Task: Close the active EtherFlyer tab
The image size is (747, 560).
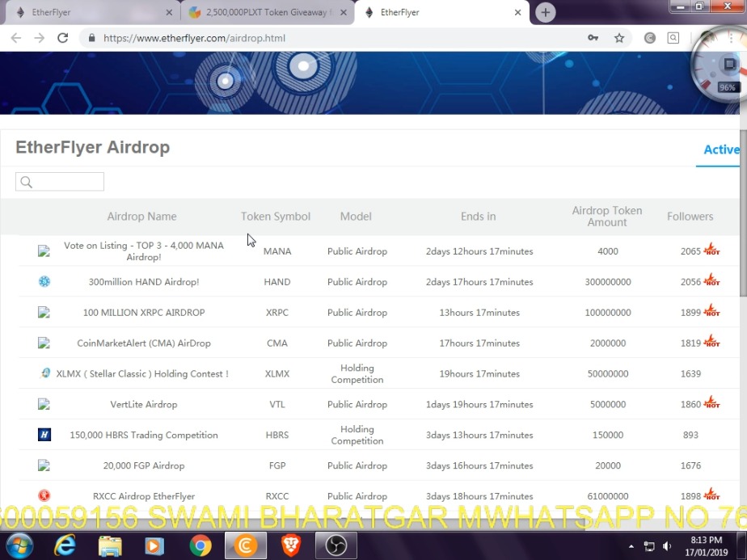Action: point(518,12)
